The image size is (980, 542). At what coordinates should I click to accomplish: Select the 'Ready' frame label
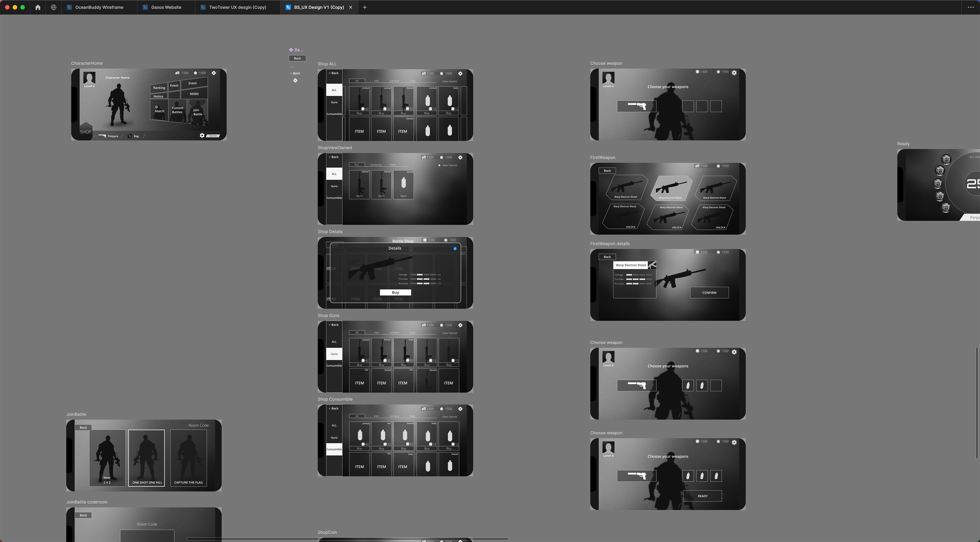click(x=903, y=144)
